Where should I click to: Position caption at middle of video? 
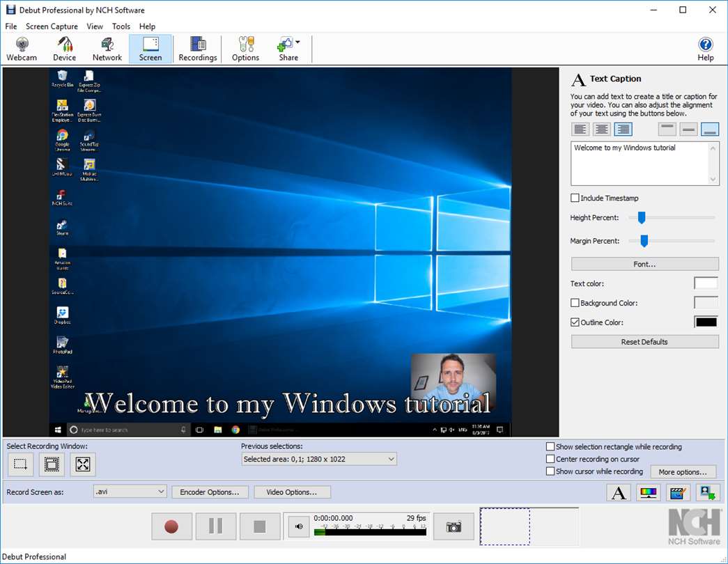tap(688, 129)
